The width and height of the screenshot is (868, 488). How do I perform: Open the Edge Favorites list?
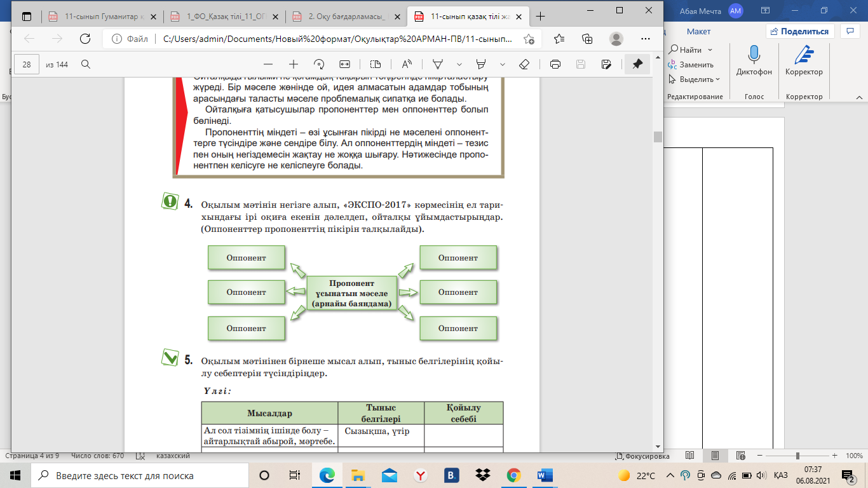click(x=559, y=39)
